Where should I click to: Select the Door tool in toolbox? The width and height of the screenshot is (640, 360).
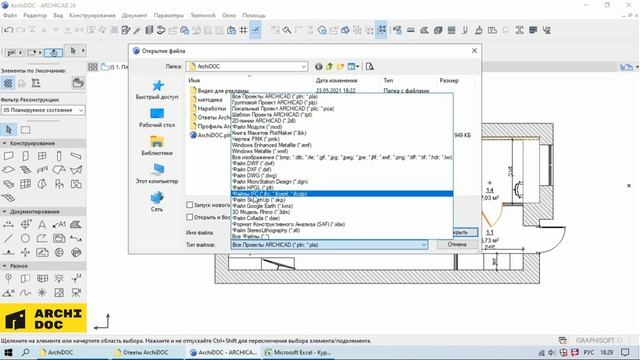coord(25,156)
